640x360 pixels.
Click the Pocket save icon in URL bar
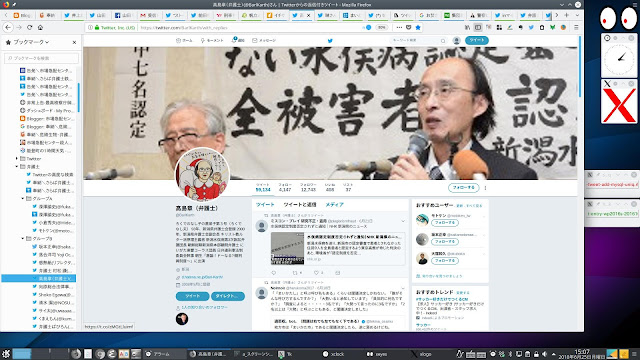pos(409,27)
